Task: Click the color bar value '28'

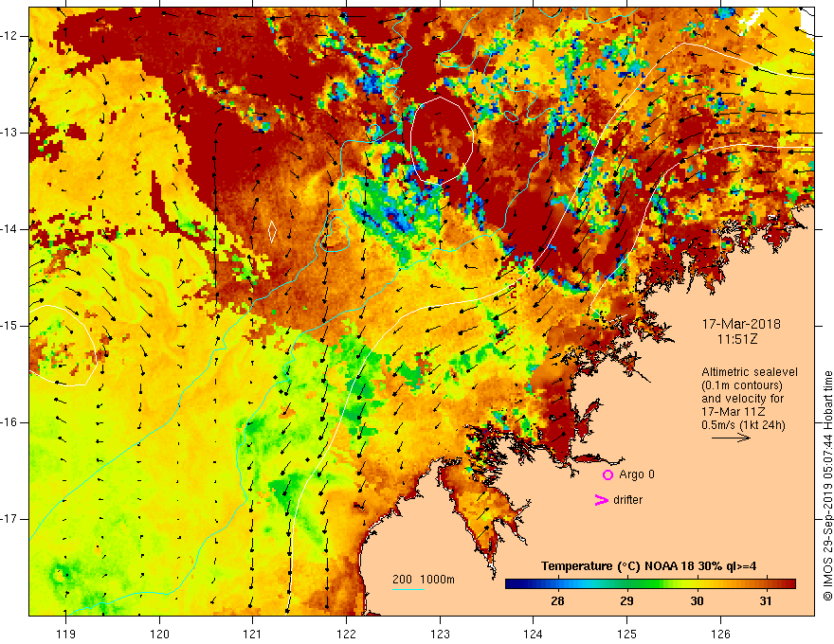Action: point(557,601)
